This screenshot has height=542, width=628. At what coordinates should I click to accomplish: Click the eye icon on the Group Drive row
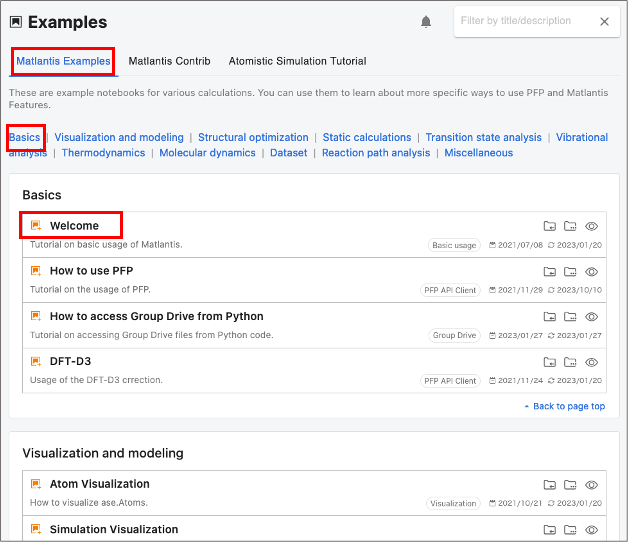pyautogui.click(x=591, y=317)
